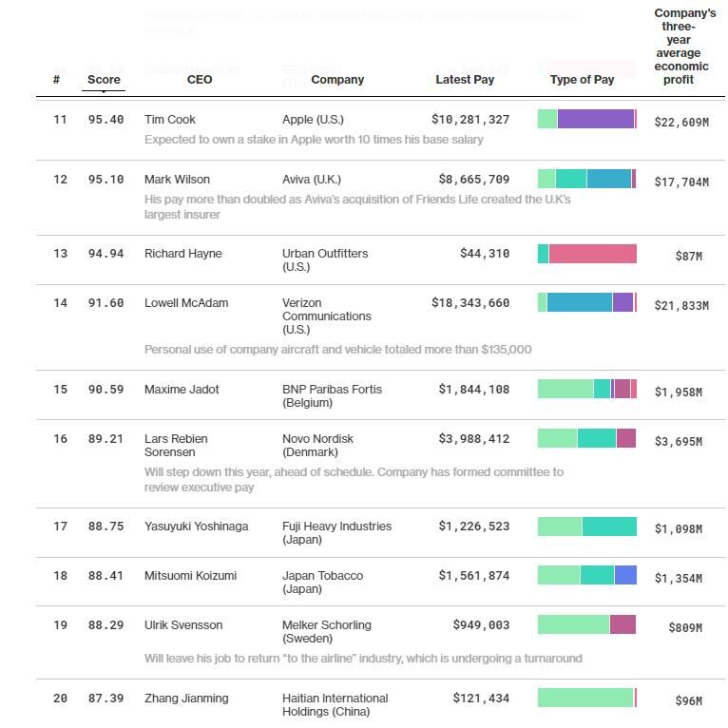Click Maxime Jadot's latest pay value
Image resolution: width=728 pixels, height=728 pixels.
point(473,390)
